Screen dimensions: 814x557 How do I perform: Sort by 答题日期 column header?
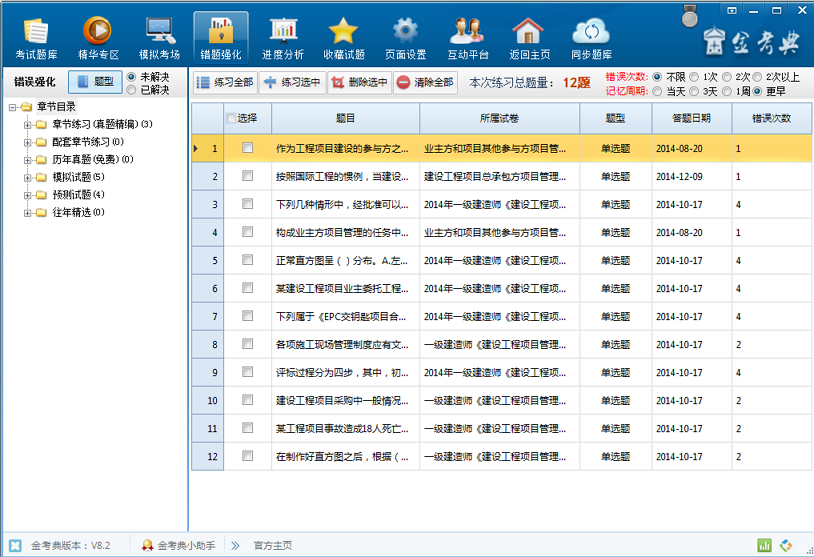691,118
